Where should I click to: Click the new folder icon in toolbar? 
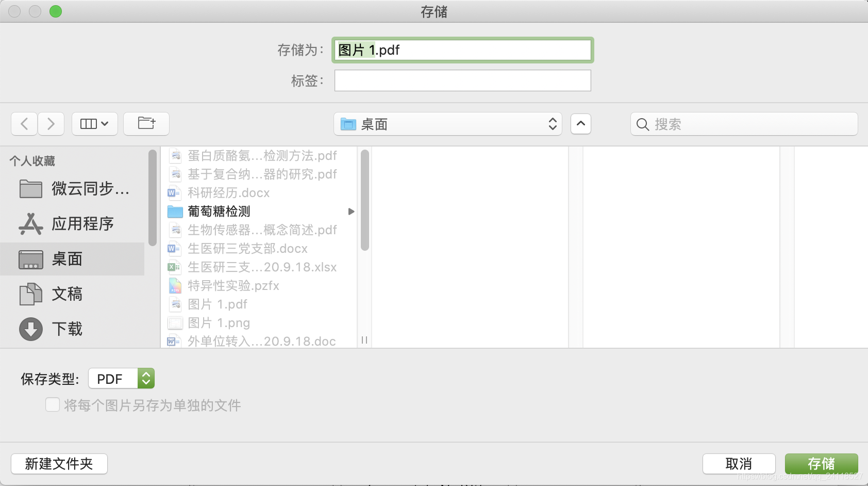point(146,124)
